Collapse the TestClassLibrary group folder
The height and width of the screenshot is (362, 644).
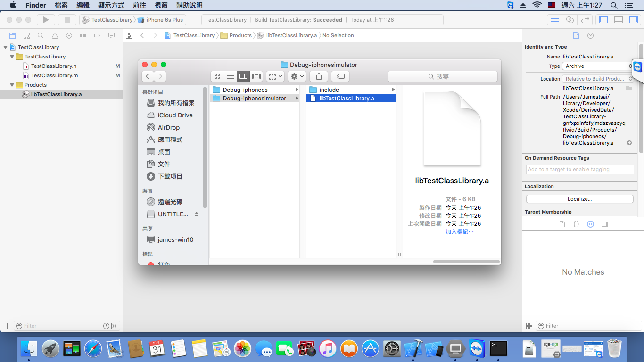[x=12, y=57]
